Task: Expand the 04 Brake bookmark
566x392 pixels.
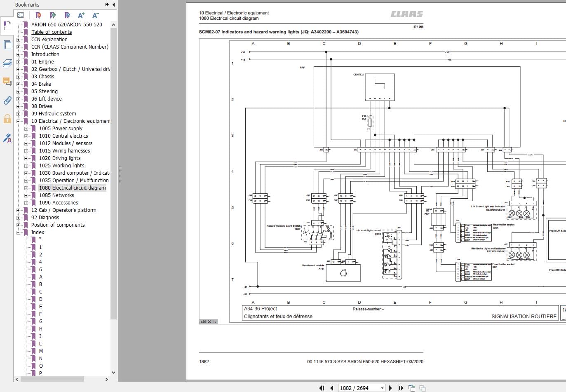Action: tap(18, 84)
